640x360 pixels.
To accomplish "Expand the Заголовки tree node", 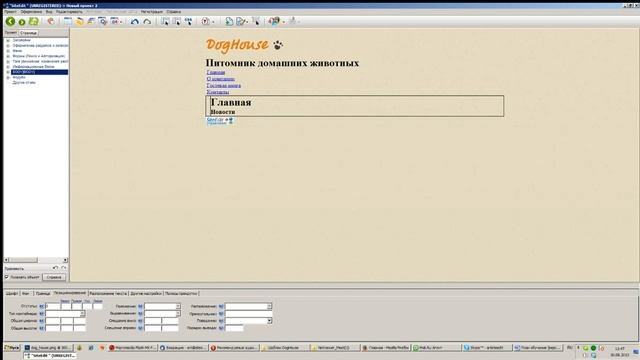I will click(8, 40).
